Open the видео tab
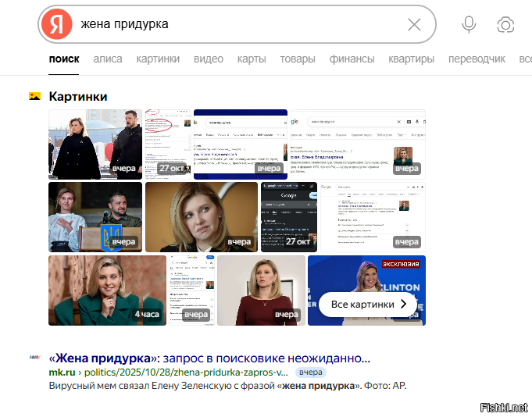Image resolution: width=532 pixels, height=417 pixels. 209,59
